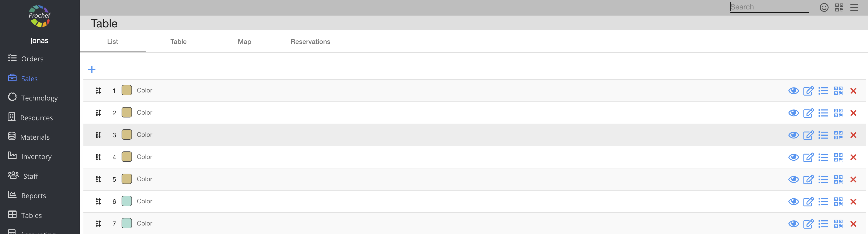Open the hamburger menu in top right
The width and height of the screenshot is (868, 234).
tap(854, 7)
